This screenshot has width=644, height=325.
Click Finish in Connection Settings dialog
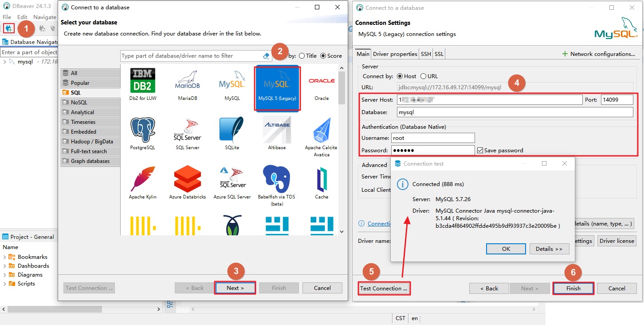coord(573,288)
